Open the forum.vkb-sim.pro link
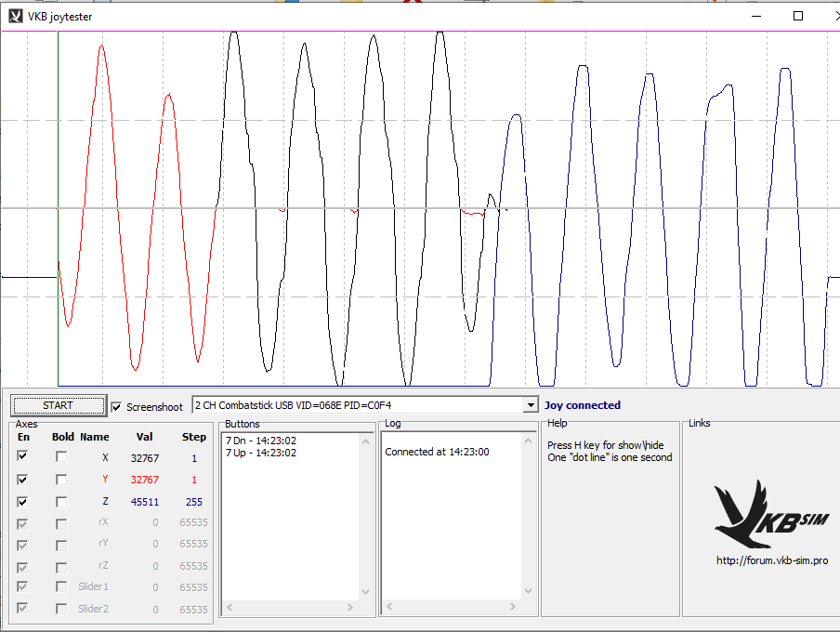Image resolution: width=840 pixels, height=632 pixels. [771, 560]
